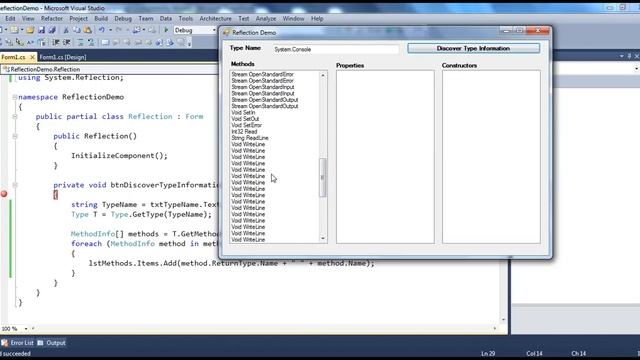Viewport: 640px width, 360px height.
Task: Collapse the public Reflection() constructor block
Action: pos(15,136)
